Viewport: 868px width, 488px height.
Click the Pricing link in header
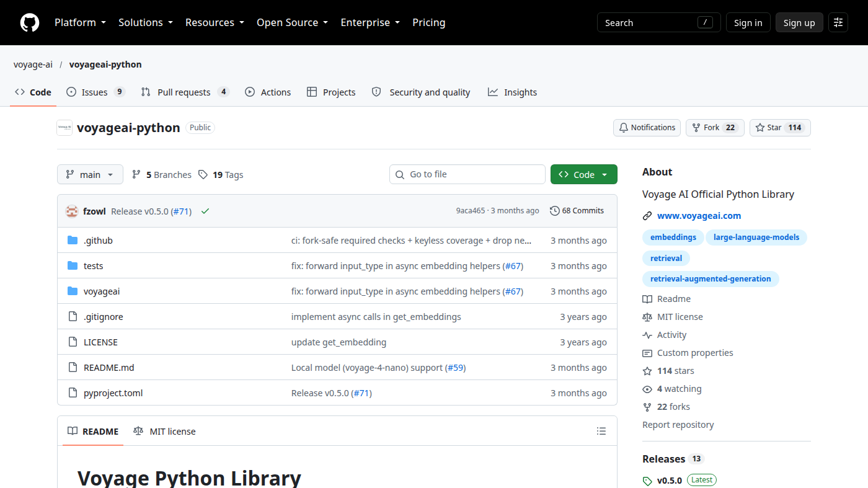tap(429, 22)
